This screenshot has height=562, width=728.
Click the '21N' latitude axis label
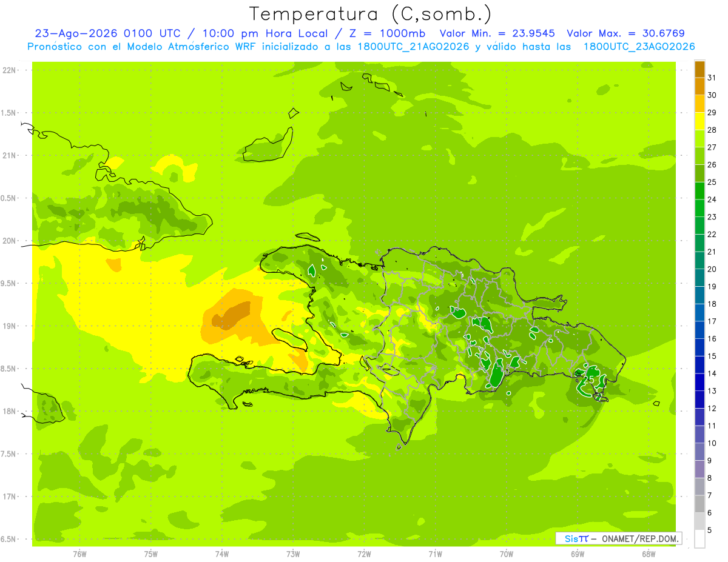10,155
